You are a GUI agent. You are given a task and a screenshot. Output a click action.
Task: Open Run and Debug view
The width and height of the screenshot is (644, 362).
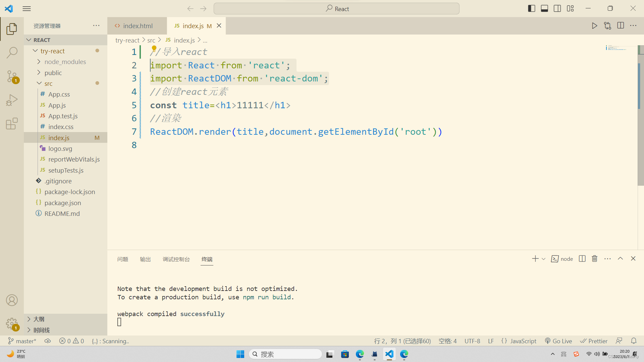[12, 100]
